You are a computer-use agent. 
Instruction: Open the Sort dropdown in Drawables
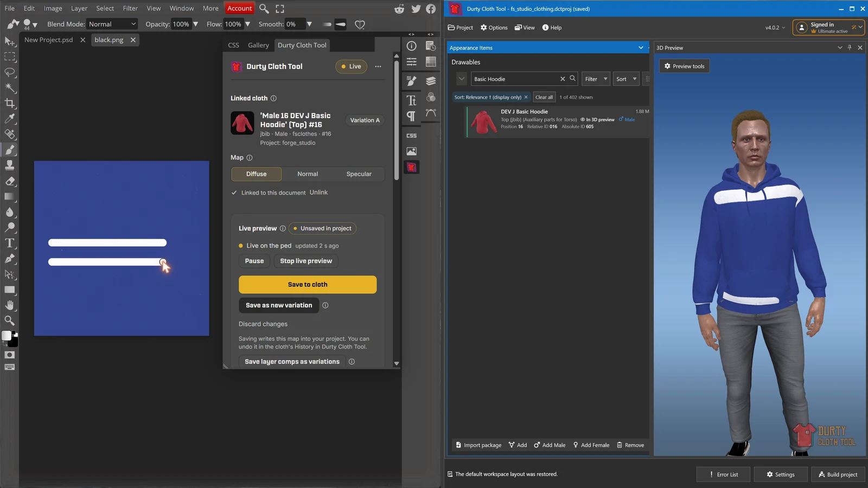click(626, 79)
